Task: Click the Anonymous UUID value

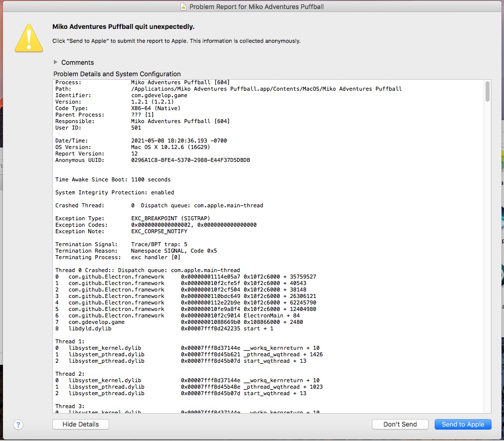Action: click(x=190, y=160)
